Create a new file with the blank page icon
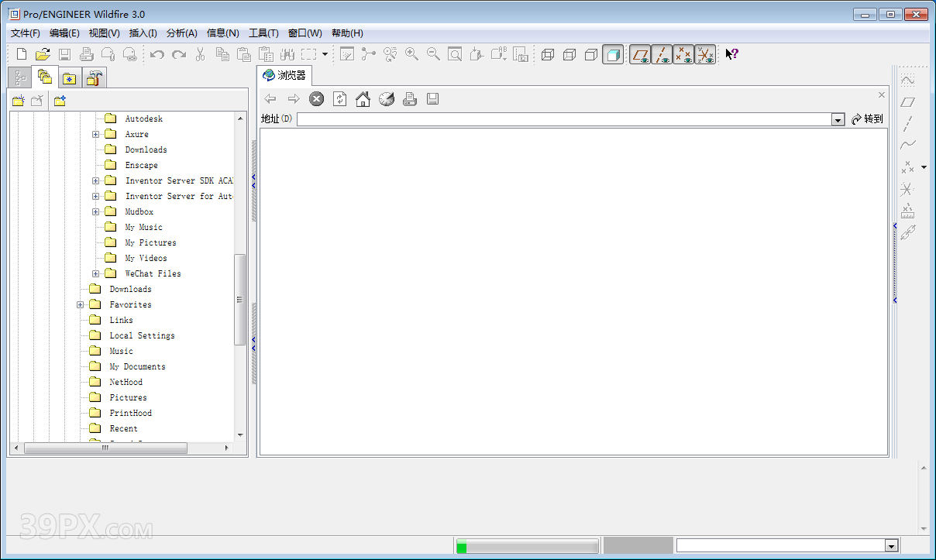The image size is (936, 560). [22, 54]
